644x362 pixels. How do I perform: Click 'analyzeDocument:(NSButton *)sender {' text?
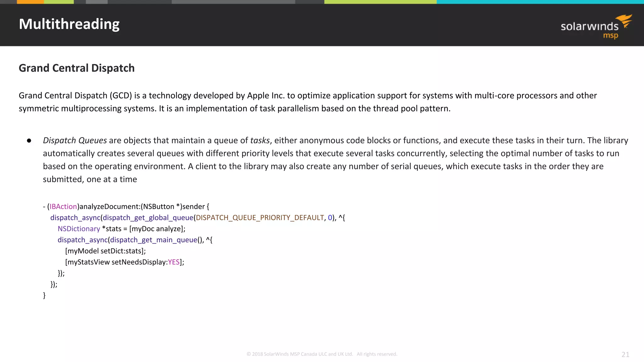tap(144, 206)
